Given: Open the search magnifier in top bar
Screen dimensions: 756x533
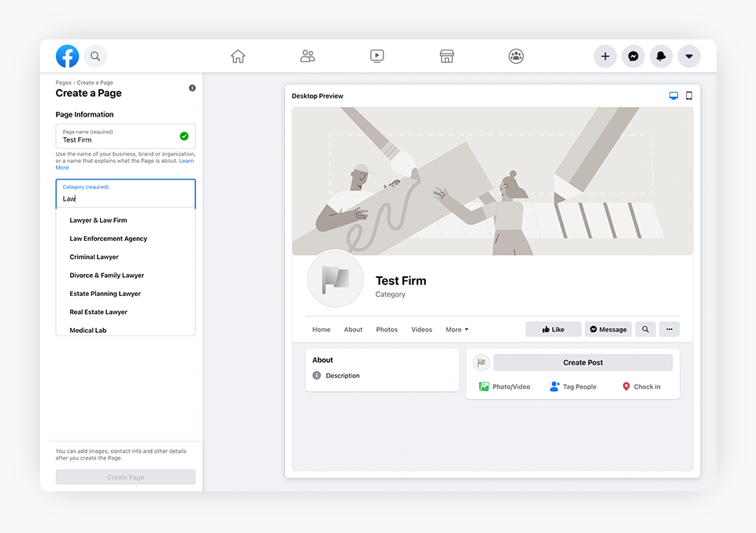Looking at the screenshot, I should point(95,56).
